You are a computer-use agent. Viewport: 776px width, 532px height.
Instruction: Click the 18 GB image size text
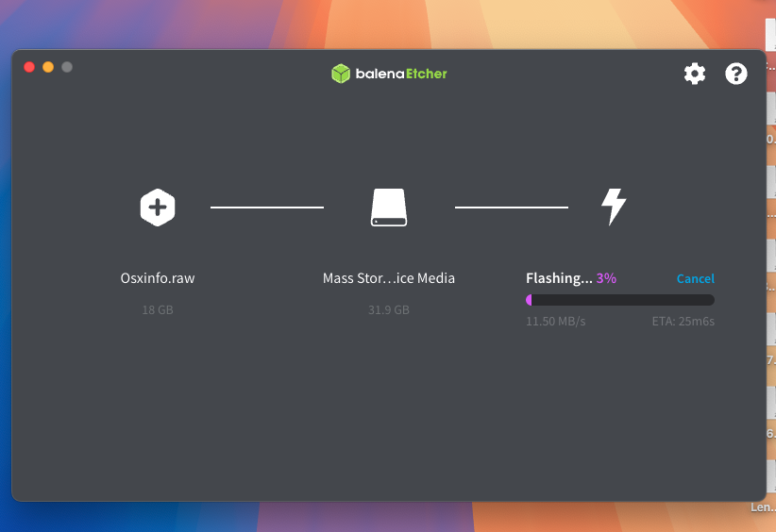click(158, 309)
